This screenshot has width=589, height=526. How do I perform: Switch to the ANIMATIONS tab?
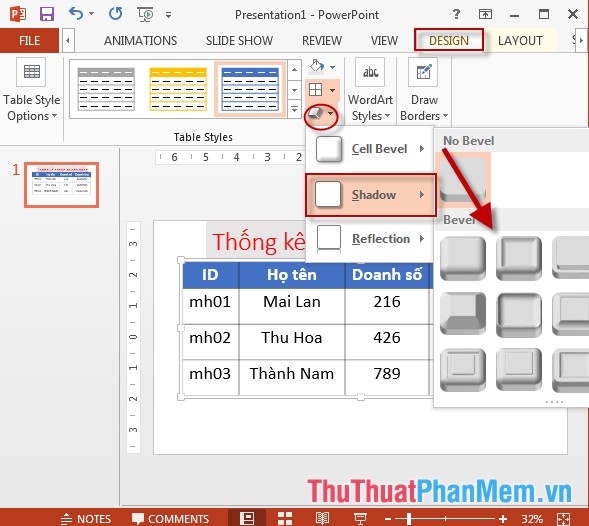(x=140, y=41)
